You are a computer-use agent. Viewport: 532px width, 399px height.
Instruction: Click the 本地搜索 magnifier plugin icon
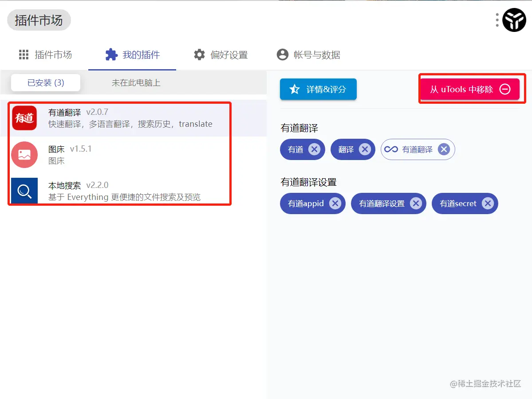pyautogui.click(x=24, y=191)
